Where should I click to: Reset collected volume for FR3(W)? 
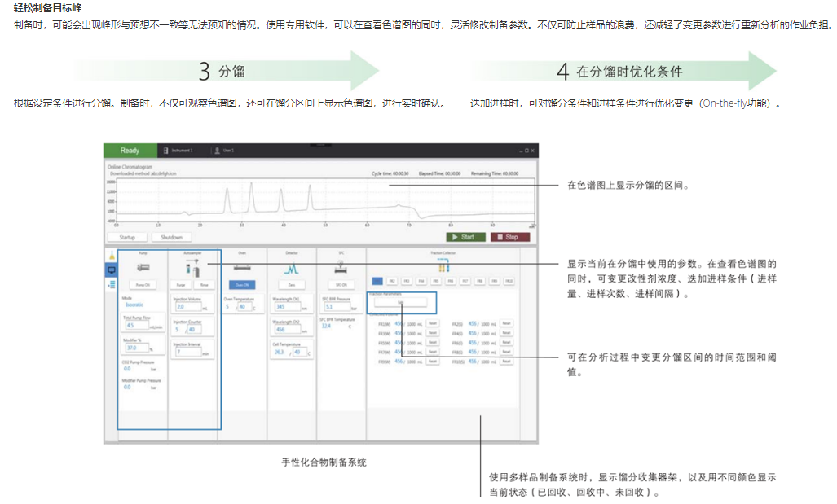(433, 333)
